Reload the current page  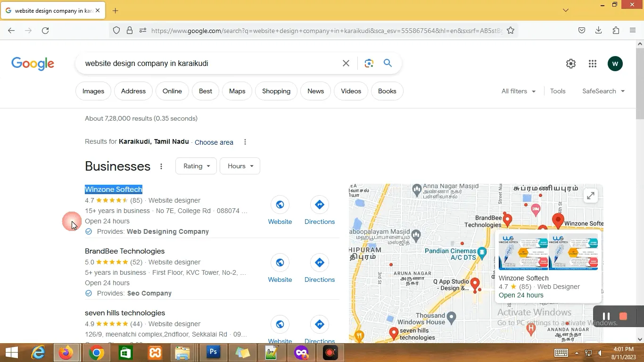click(x=45, y=30)
